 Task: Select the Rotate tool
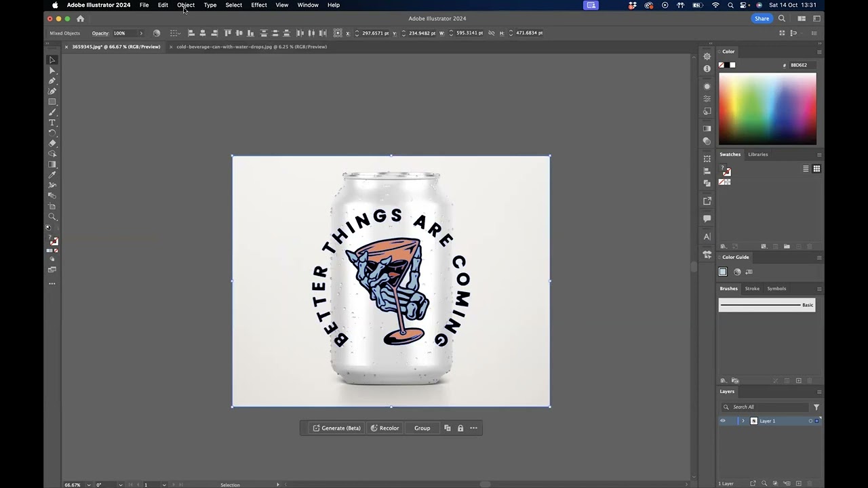[52, 133]
